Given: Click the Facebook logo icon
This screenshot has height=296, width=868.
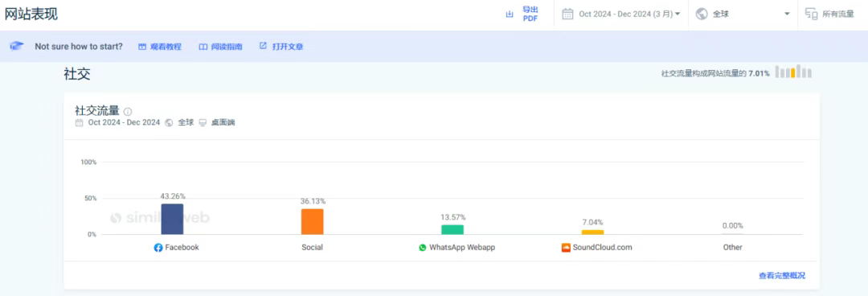Looking at the screenshot, I should [x=158, y=248].
